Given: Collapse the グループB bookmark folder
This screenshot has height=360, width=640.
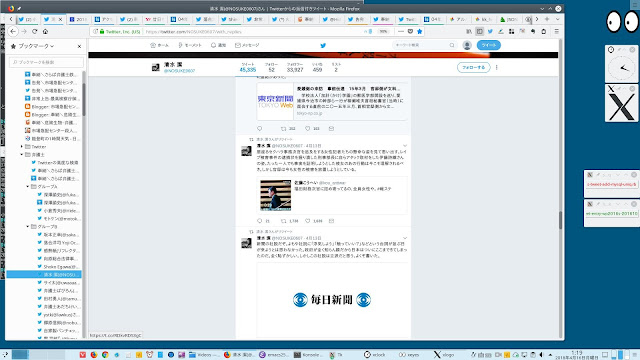Looking at the screenshot, I should tap(28, 227).
